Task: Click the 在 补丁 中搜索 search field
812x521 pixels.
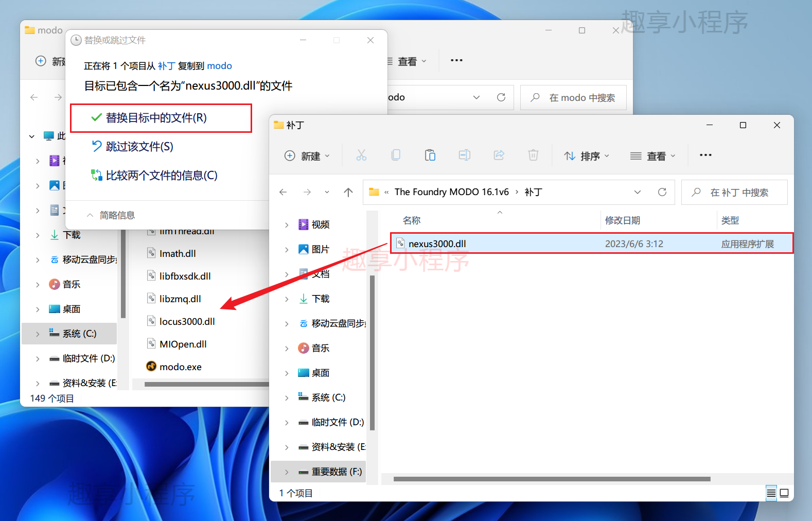Action: [734, 193]
